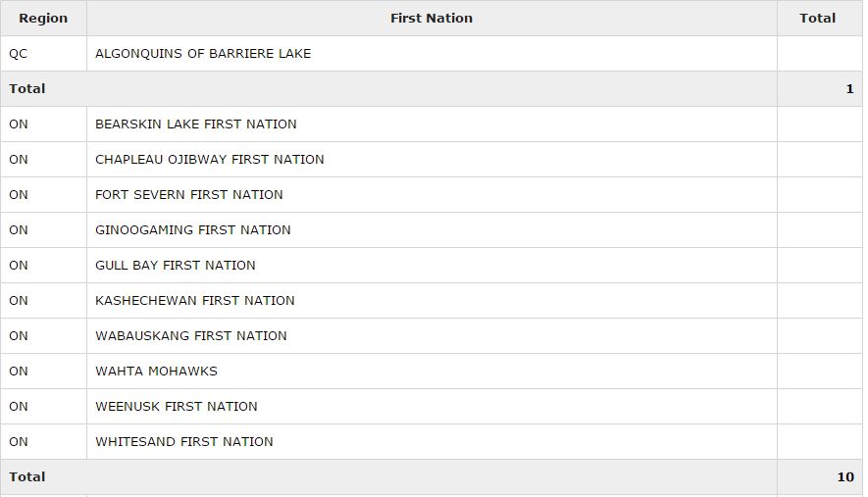Select the Kashechewan First Nation row

(195, 301)
